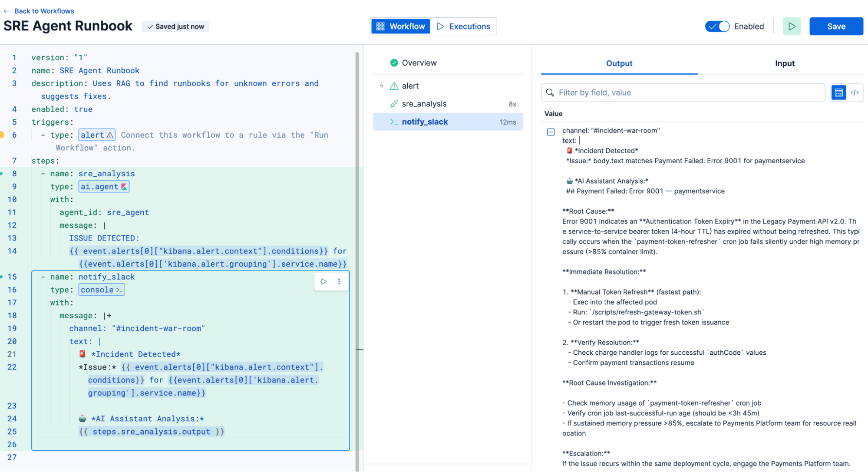The height and width of the screenshot is (472, 868).
Task: Open the three-dot menu on notify_slack step
Action: point(339,281)
